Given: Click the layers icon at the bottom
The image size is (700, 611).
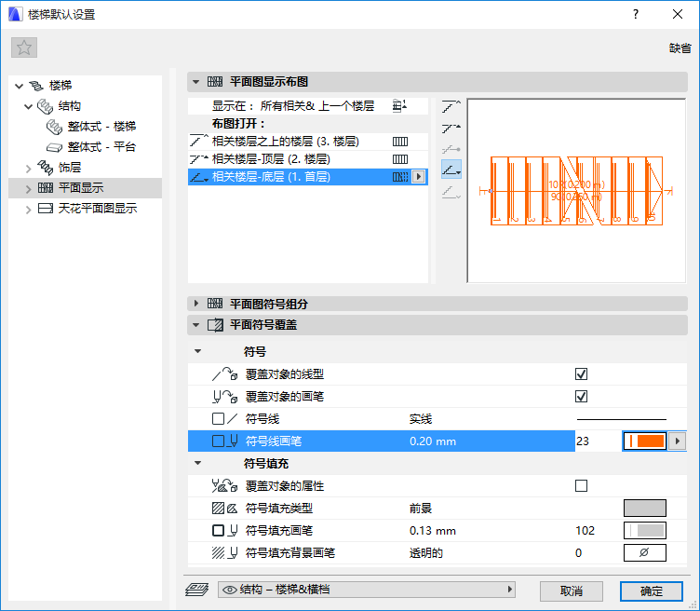Looking at the screenshot, I should (x=197, y=590).
